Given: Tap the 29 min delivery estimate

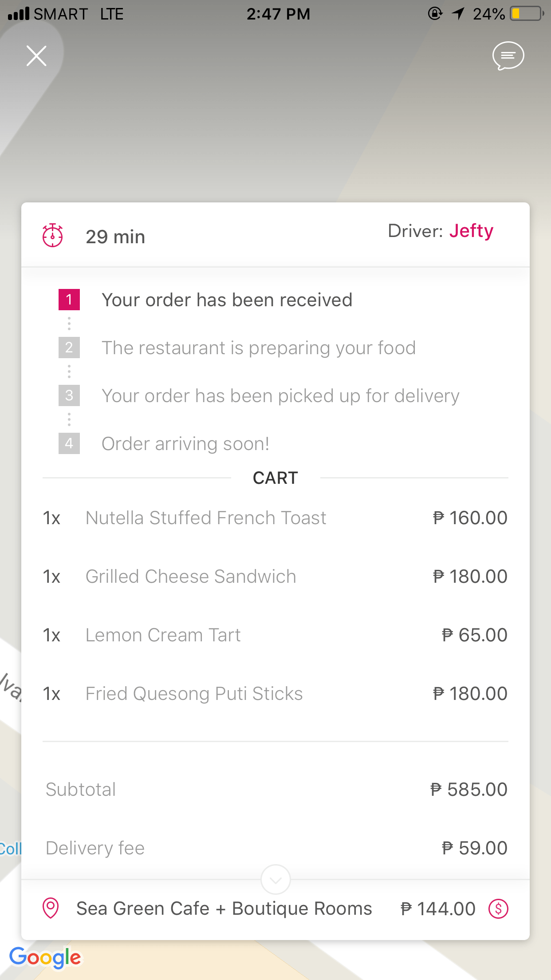Looking at the screenshot, I should (x=115, y=237).
